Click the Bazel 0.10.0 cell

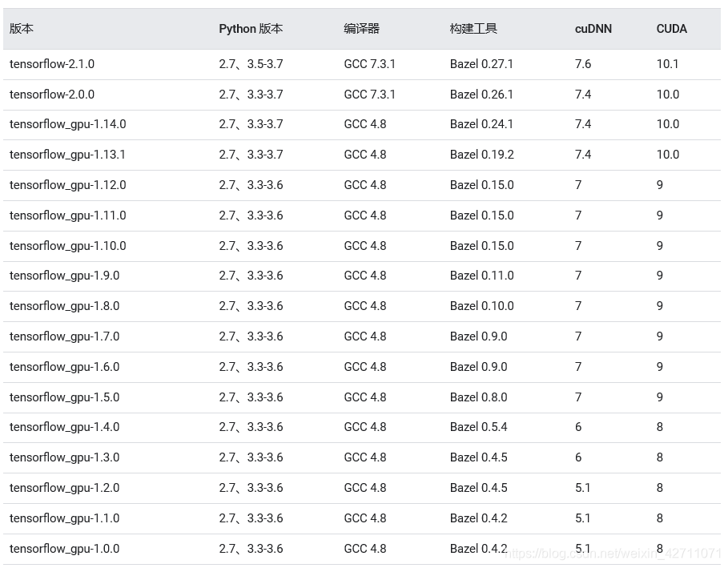click(x=482, y=306)
